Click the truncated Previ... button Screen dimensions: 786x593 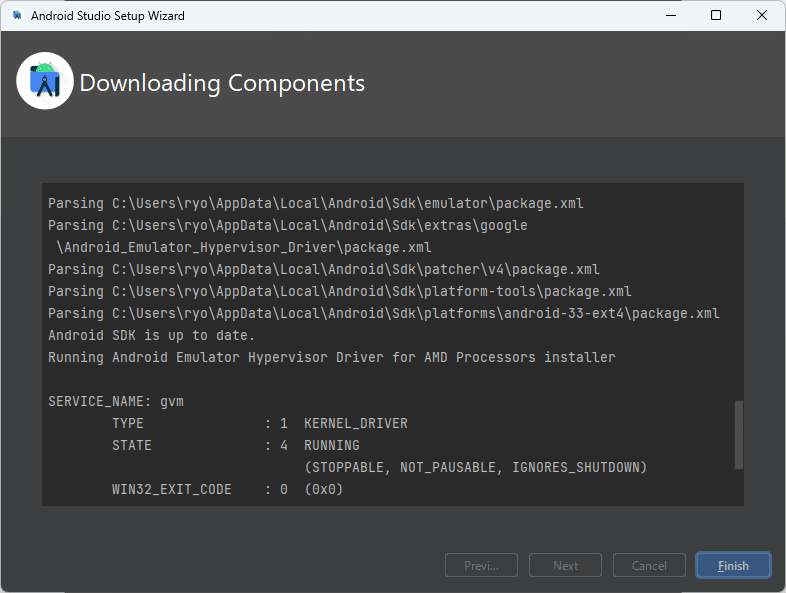tap(481, 565)
